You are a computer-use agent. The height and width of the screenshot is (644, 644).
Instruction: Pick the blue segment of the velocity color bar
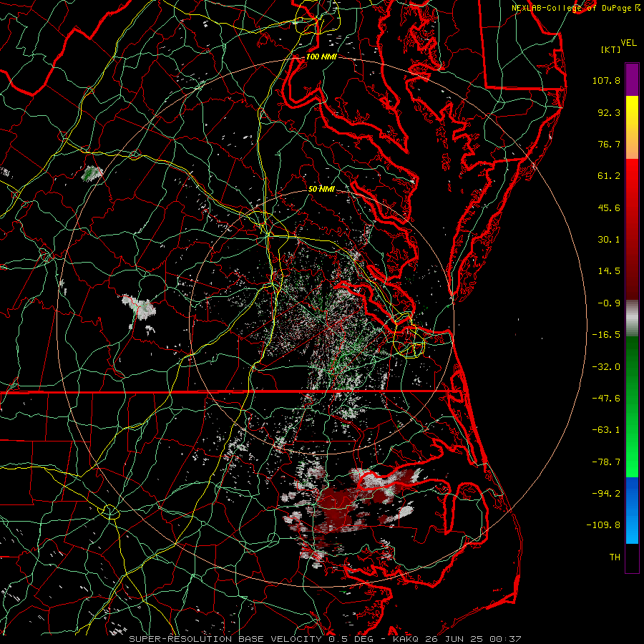[632, 510]
